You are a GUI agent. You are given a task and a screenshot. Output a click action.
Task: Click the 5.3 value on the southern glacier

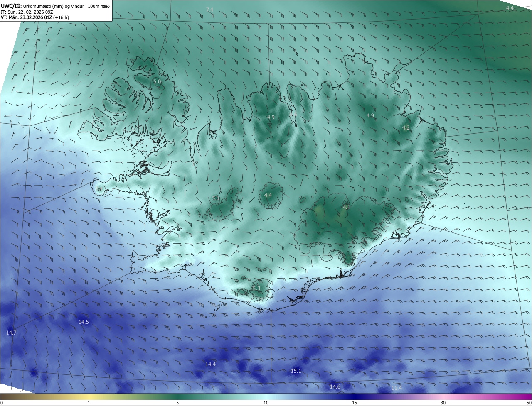[256, 288]
